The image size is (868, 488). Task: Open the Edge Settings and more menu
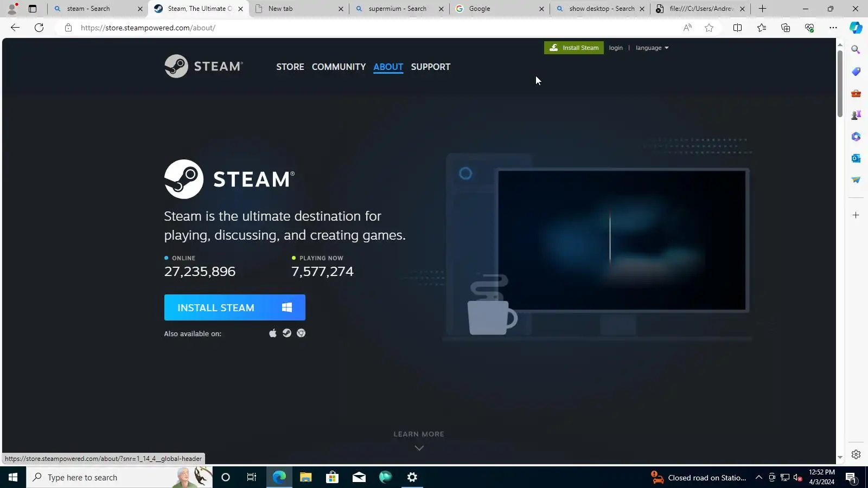833,28
